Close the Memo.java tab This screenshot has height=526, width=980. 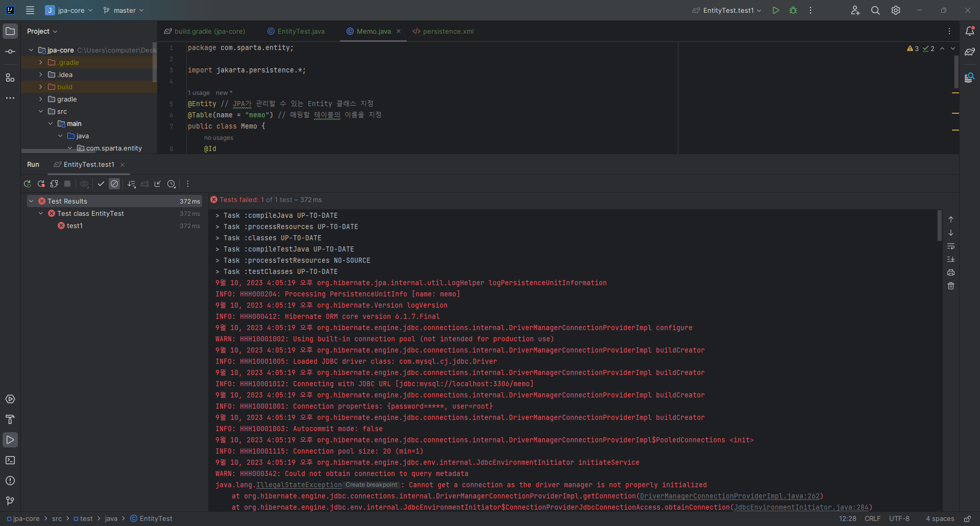(x=399, y=31)
